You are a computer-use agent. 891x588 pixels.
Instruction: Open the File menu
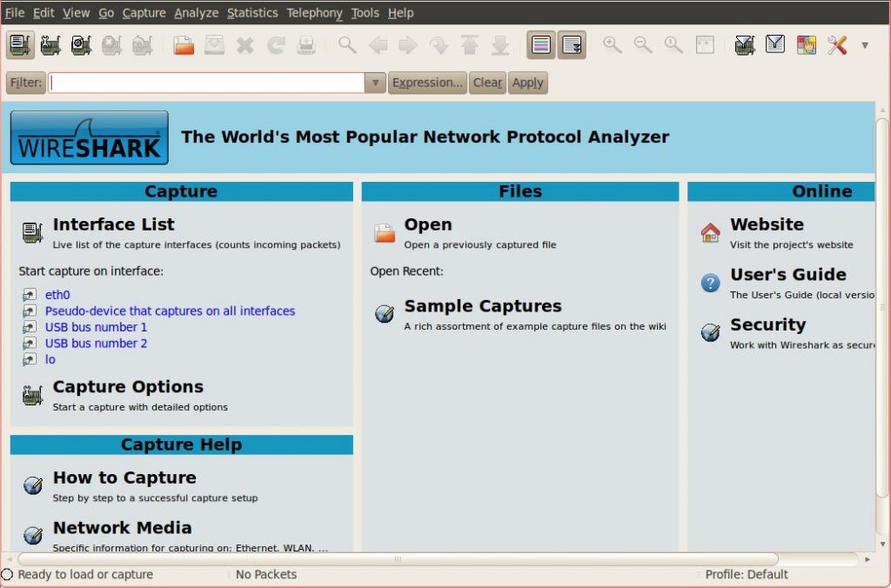15,12
